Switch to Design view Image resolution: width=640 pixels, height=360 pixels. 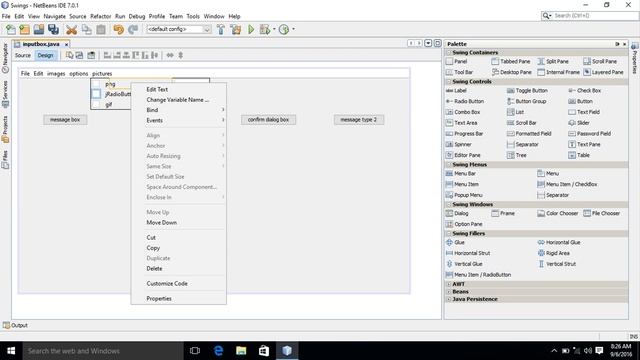point(45,55)
